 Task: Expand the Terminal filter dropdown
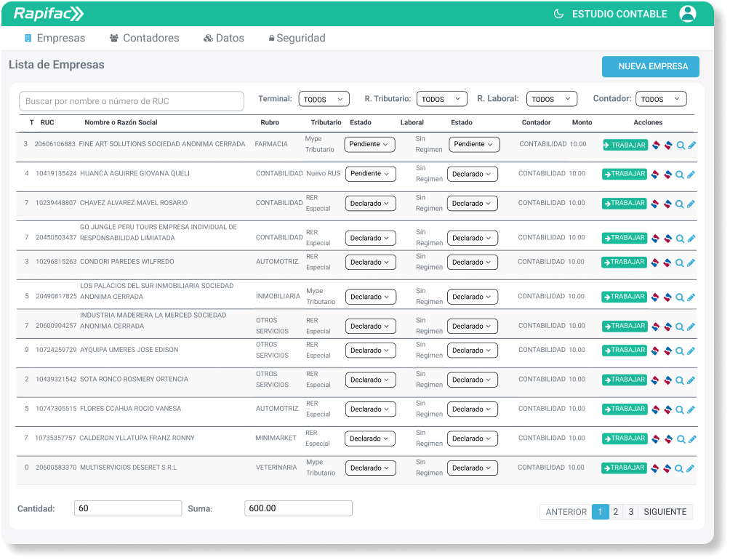(x=324, y=99)
